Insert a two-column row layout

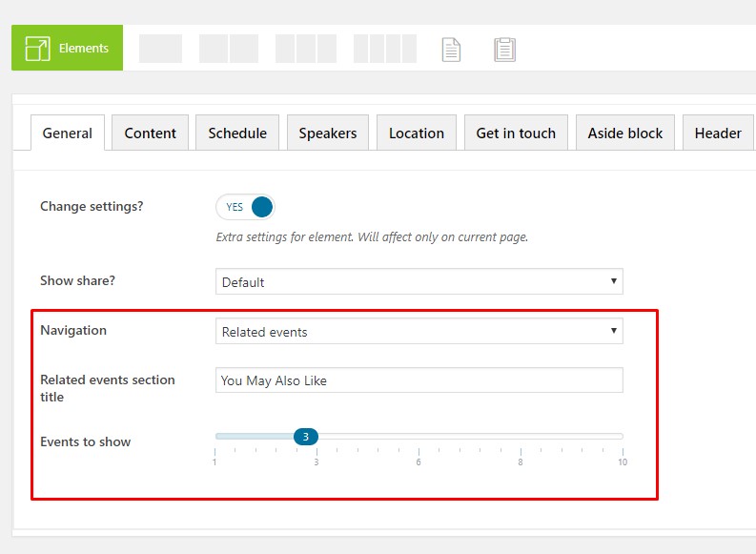229,49
